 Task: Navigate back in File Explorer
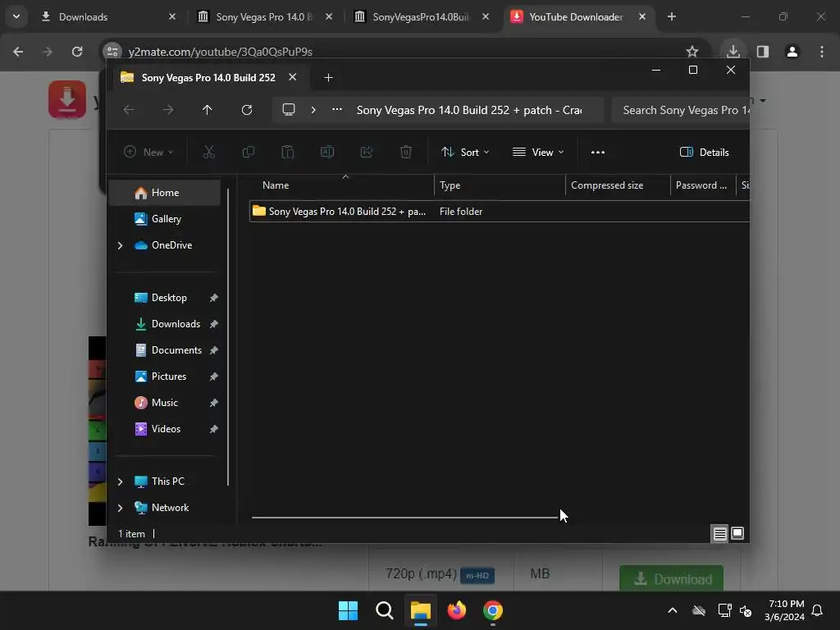129,110
